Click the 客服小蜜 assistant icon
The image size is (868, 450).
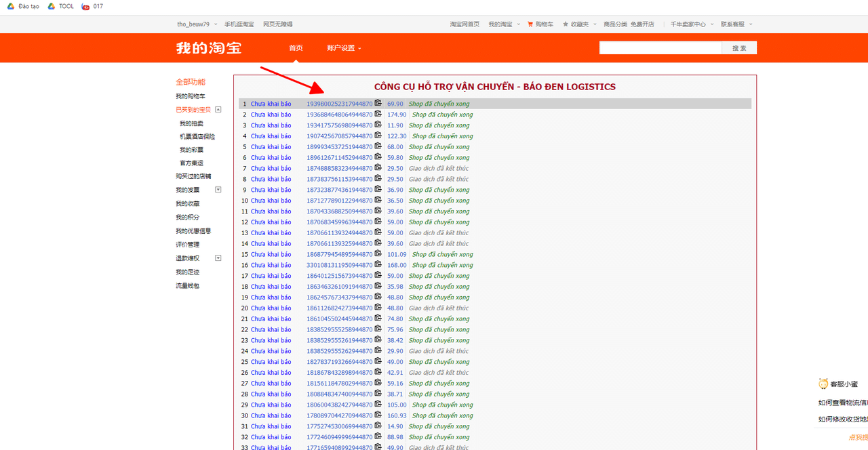tap(823, 384)
